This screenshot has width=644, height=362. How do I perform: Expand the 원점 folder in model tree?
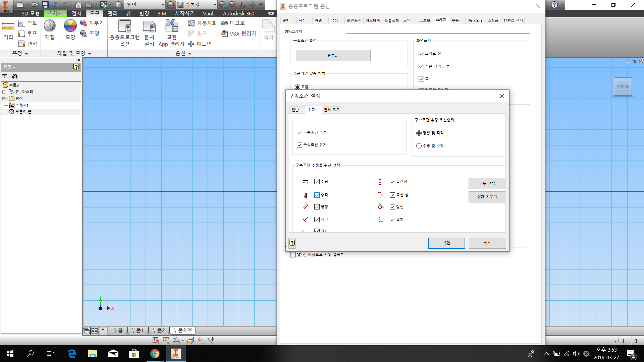(x=4, y=99)
